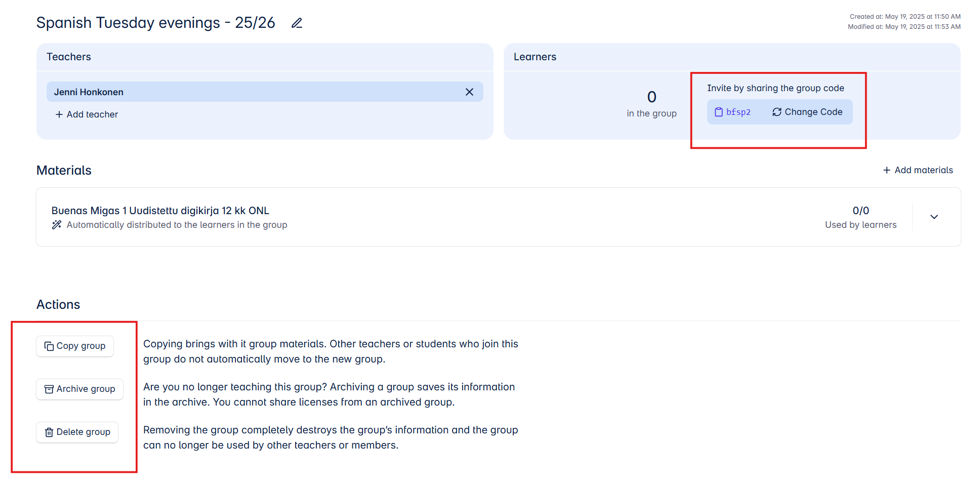Click the magic wand auto-distribution icon

tap(57, 225)
